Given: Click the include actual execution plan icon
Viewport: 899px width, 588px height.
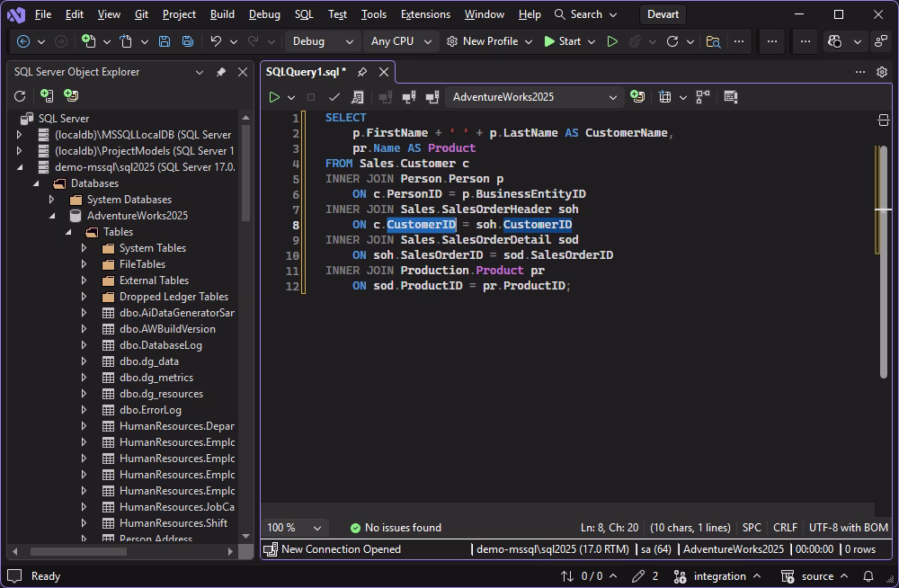Looking at the screenshot, I should tap(703, 97).
